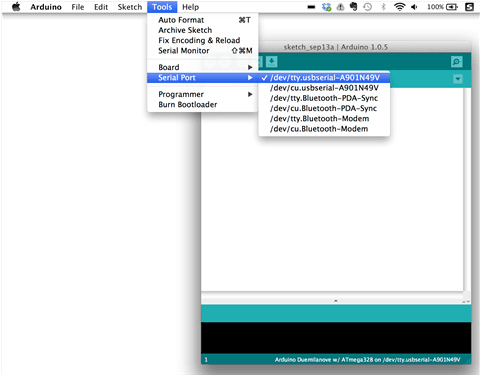Click the Dropbox sync icon in menu bar
This screenshot has width=483, height=378.
[x=326, y=7]
